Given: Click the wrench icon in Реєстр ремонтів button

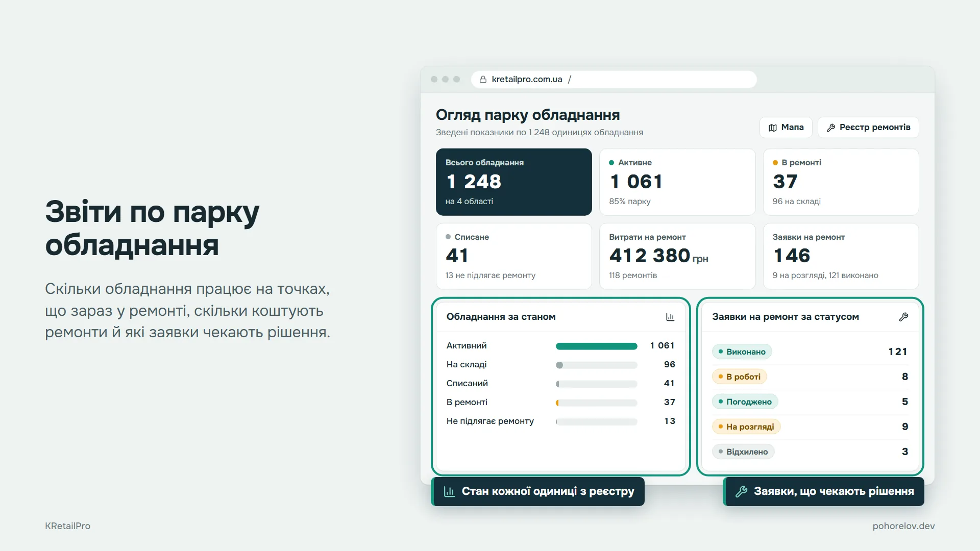Looking at the screenshot, I should 831,128.
